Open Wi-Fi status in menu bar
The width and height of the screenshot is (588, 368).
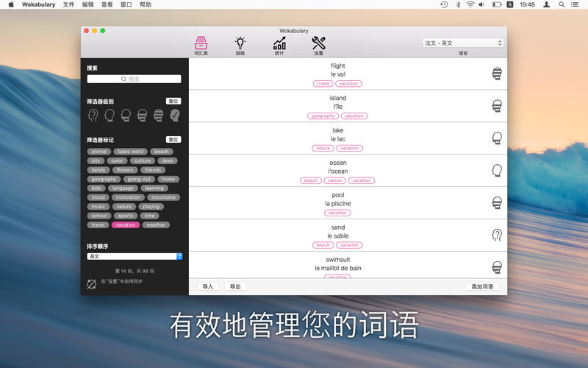pyautogui.click(x=470, y=4)
